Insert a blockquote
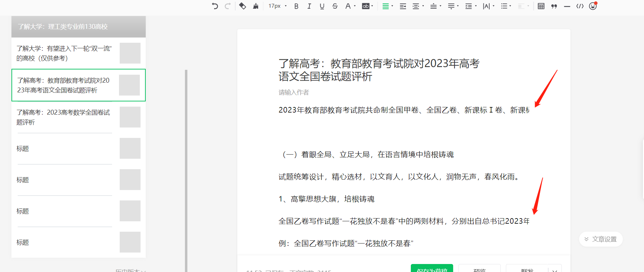The image size is (644, 272). point(554,6)
